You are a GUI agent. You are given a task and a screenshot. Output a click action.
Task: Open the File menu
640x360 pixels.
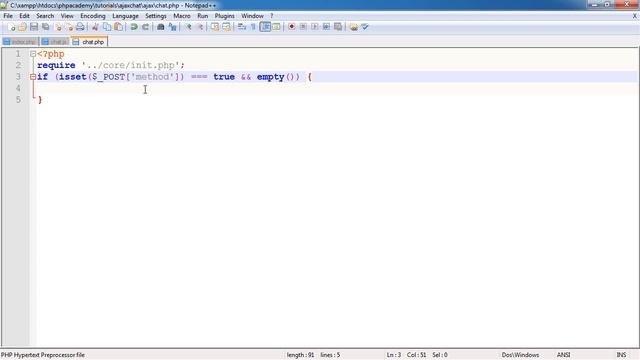click(8, 16)
